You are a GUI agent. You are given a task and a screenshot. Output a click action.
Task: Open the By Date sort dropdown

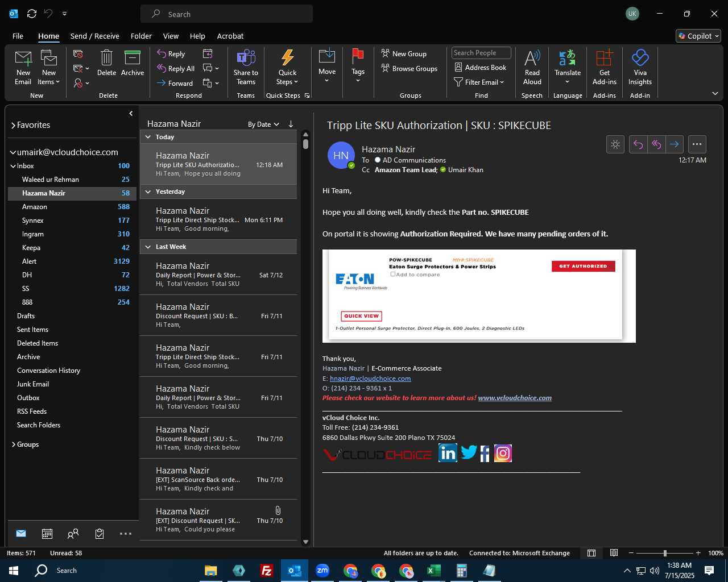[x=263, y=124]
